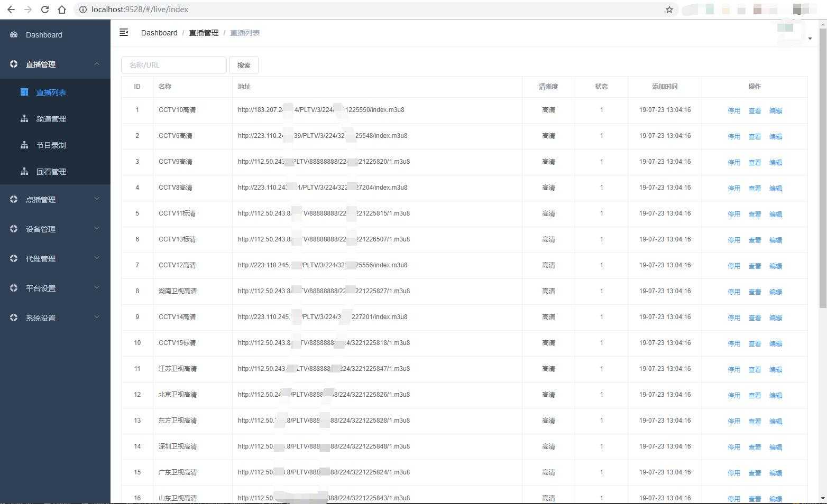Click 查看 for CCTV10高清 row
Screen dimensions: 827x504
pos(755,110)
